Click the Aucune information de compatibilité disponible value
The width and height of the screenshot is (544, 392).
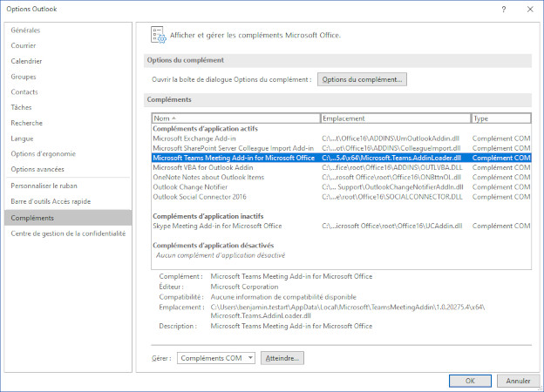pyautogui.click(x=283, y=297)
